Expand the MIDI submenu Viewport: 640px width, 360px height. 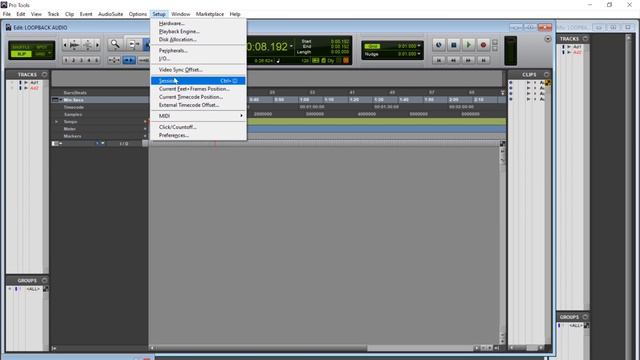(198, 116)
